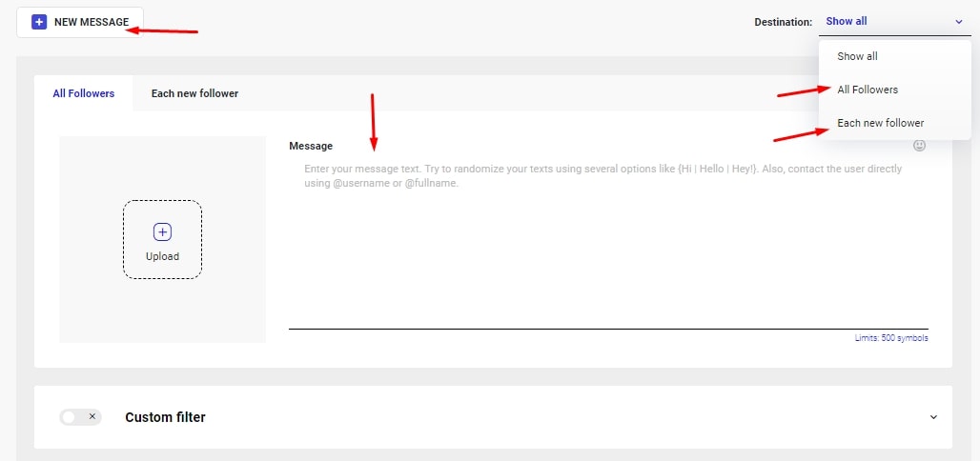Switch to the Each new follower tab
This screenshot has height=461, width=980.
point(194,93)
